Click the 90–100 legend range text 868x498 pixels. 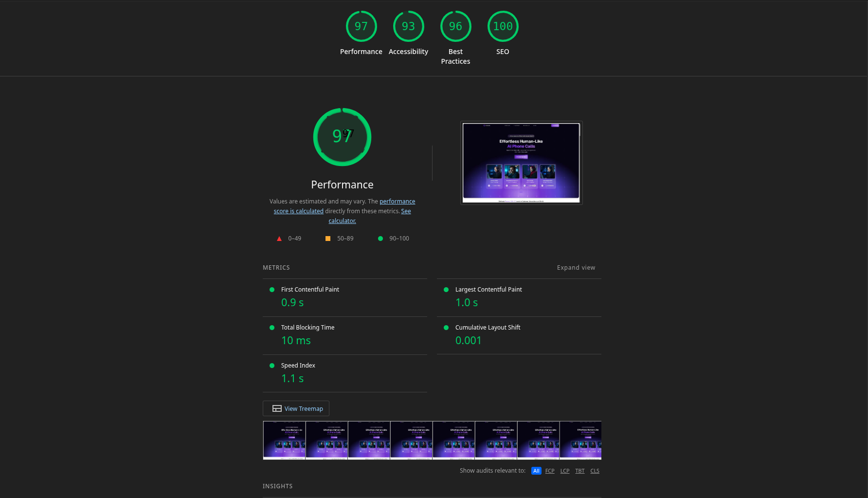coord(399,239)
